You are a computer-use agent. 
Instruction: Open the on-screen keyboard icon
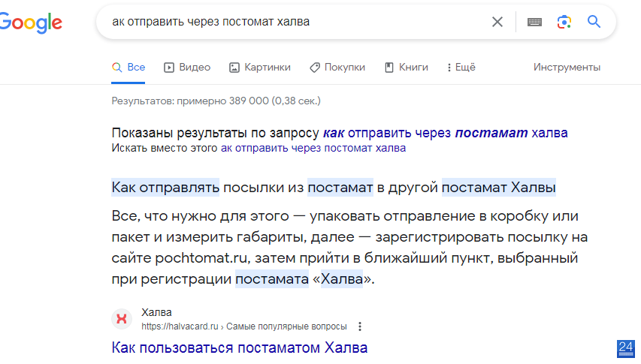[534, 22]
